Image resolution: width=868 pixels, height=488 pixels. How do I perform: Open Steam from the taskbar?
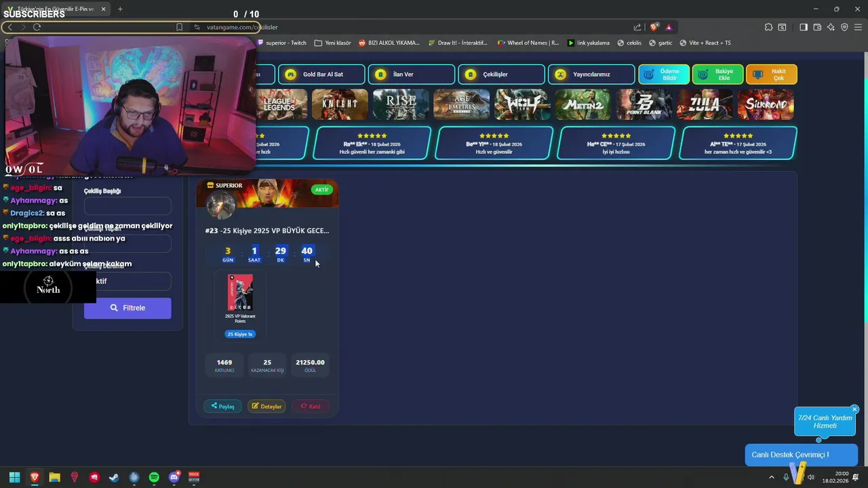point(114,477)
